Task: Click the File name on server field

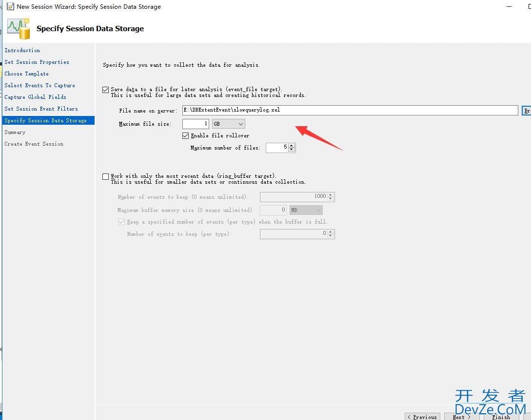Action: pos(350,110)
